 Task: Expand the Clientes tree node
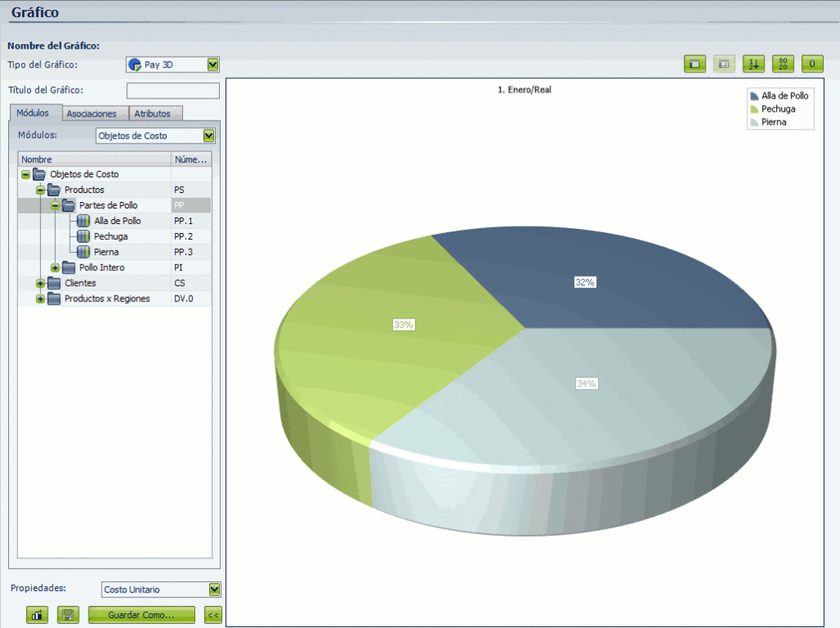(x=40, y=283)
